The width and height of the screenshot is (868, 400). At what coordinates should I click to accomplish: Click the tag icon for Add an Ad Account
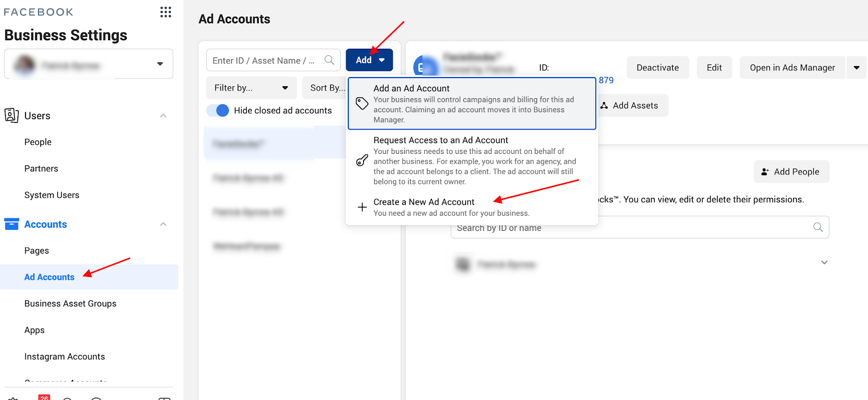[x=362, y=104]
